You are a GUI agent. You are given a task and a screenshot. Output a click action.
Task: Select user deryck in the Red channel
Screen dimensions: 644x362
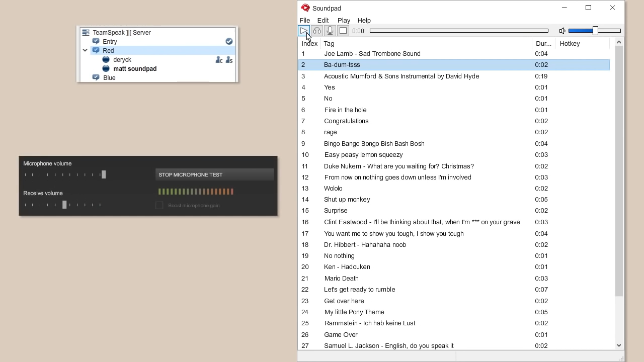click(x=122, y=60)
